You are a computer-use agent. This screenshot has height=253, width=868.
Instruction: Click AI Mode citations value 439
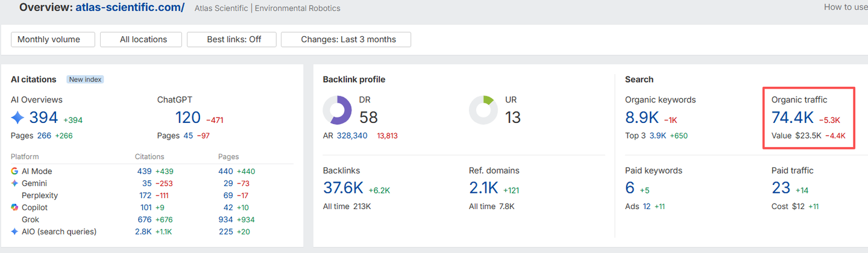(144, 171)
